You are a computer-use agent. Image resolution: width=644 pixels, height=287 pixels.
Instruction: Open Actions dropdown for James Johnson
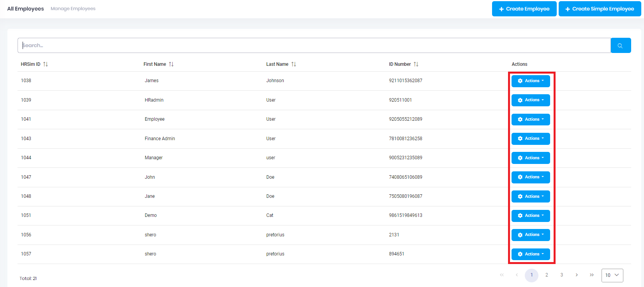pyautogui.click(x=531, y=81)
